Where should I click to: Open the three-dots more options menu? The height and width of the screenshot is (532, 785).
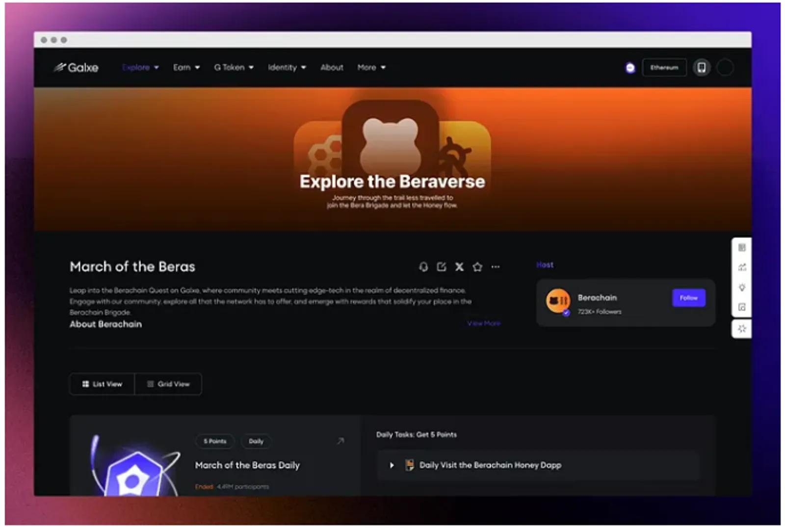click(496, 267)
